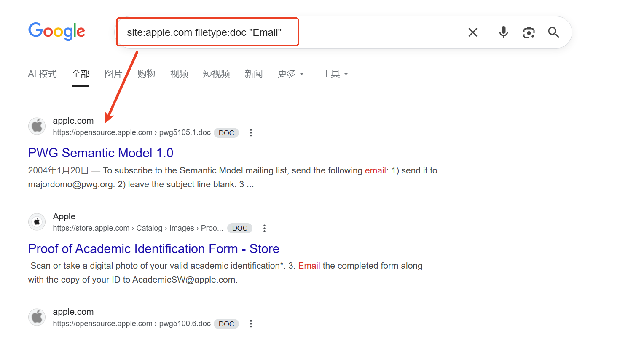This screenshot has height=337, width=644.
Task: Open the PWG Semantic Model 1.0 link
Action: pyautogui.click(x=101, y=153)
